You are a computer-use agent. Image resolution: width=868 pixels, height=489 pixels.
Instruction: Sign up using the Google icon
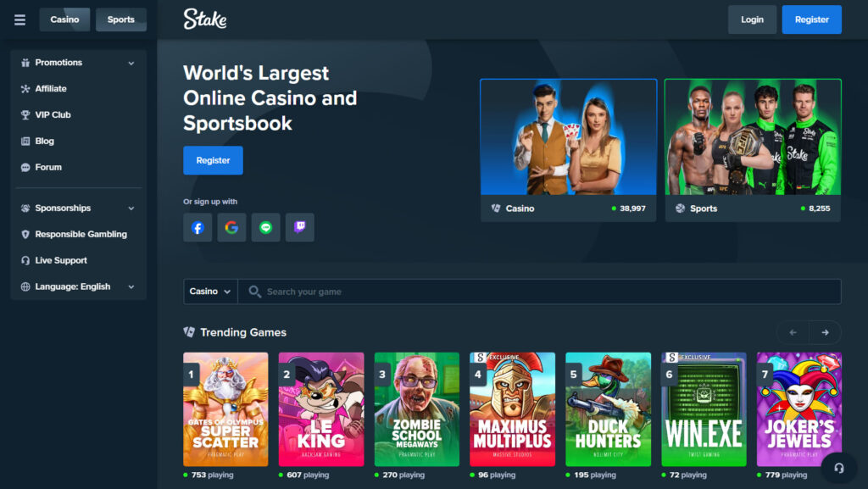coord(231,227)
